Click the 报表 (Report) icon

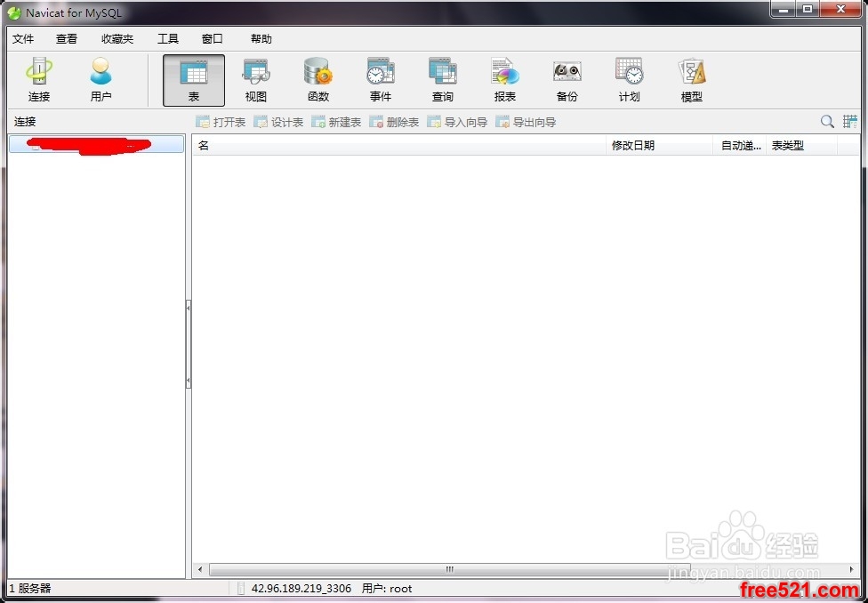tap(505, 80)
